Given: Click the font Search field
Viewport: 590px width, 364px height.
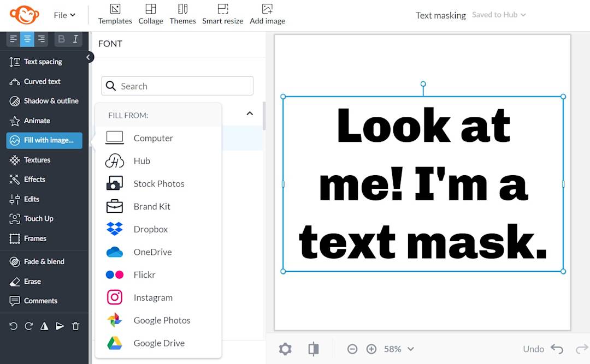Looking at the screenshot, I should coord(177,86).
